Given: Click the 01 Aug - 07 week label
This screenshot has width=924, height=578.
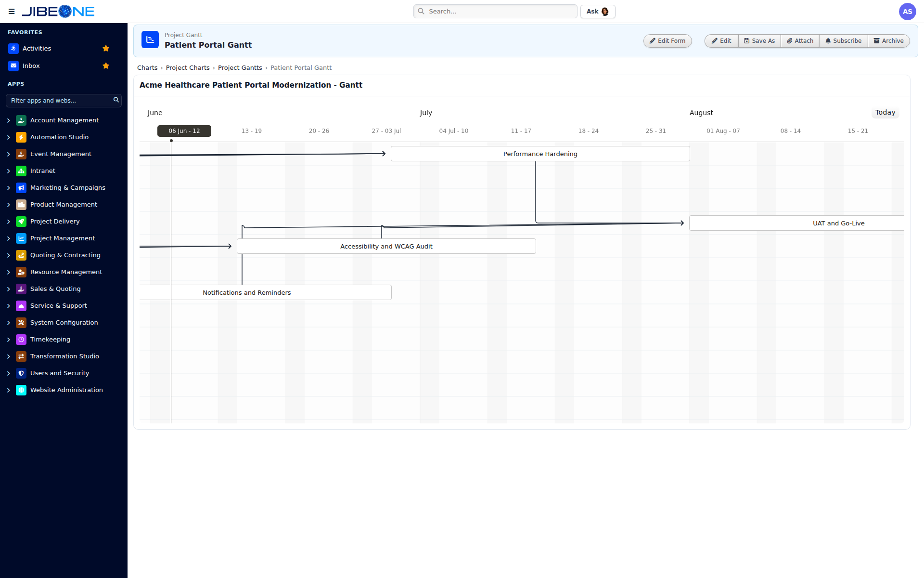Looking at the screenshot, I should point(723,131).
